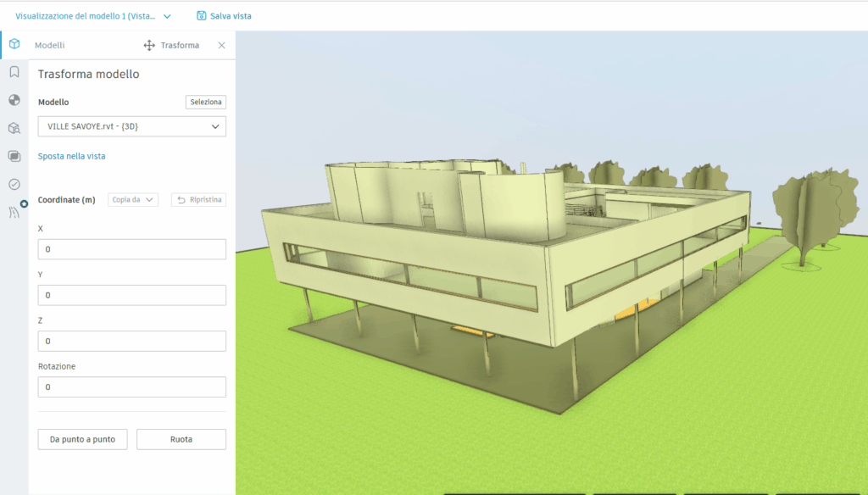This screenshot has width=868, height=495.
Task: Open the checkmark circle icon
Action: (x=14, y=184)
